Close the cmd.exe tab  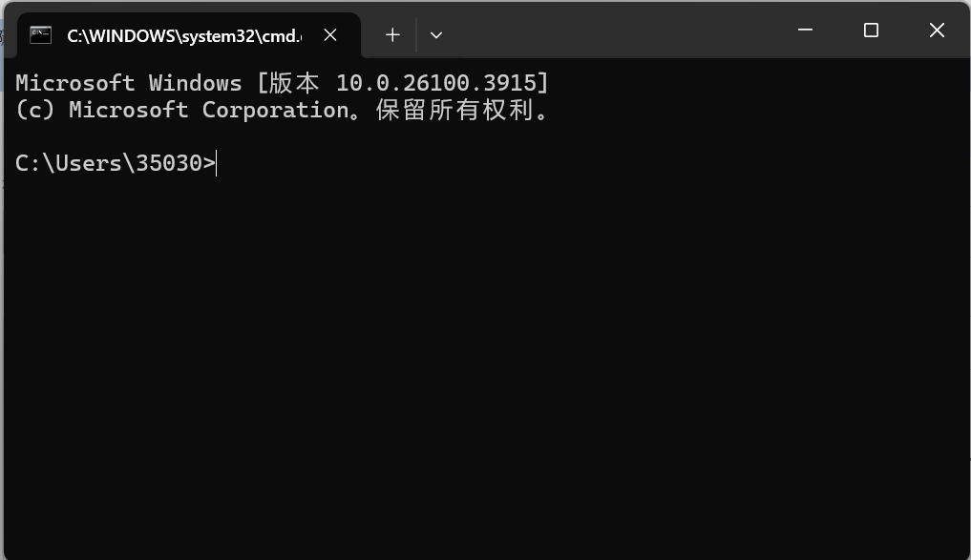330,35
